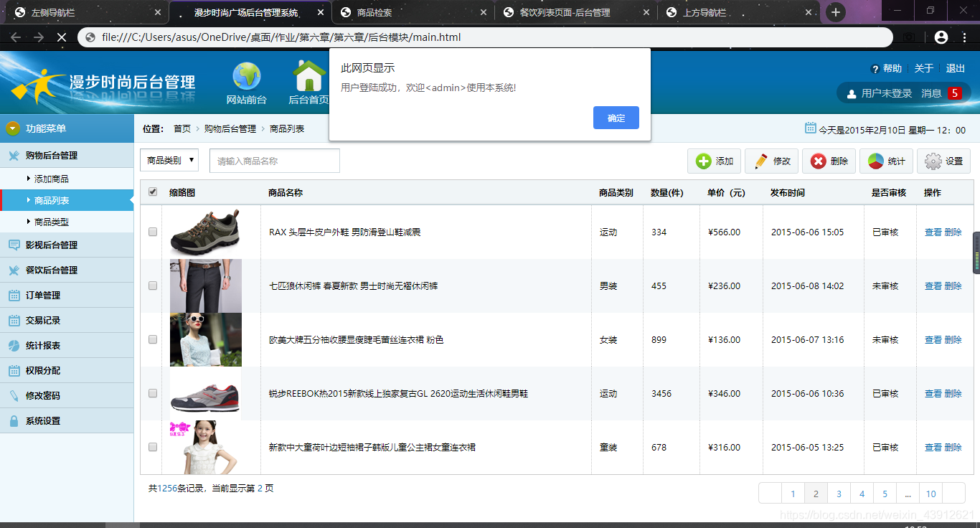
Task: Click the 功能菜单 round arrow icon
Action: pyautogui.click(x=13, y=128)
